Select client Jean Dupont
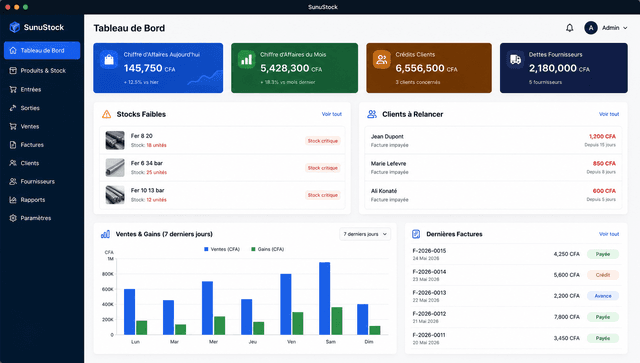The image size is (640, 363). click(493, 140)
